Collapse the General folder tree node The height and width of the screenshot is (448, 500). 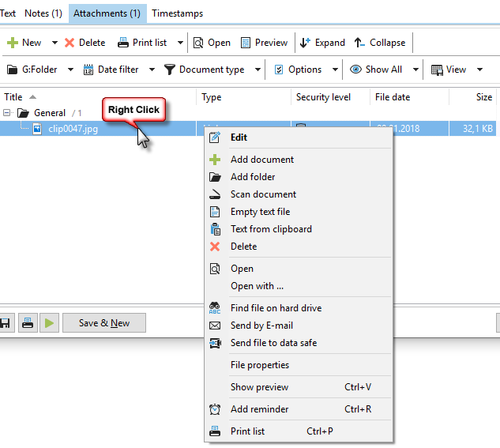(7, 113)
